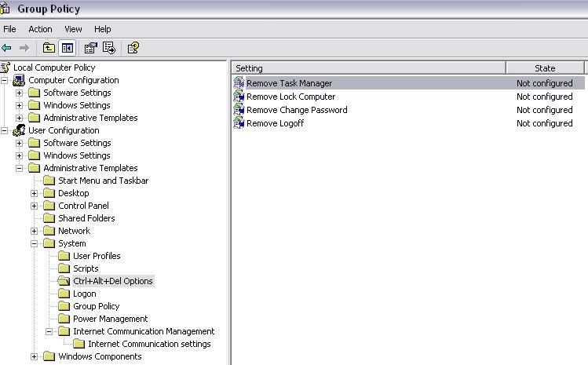Click the Forward arrow toolbar icon

pos(24,48)
